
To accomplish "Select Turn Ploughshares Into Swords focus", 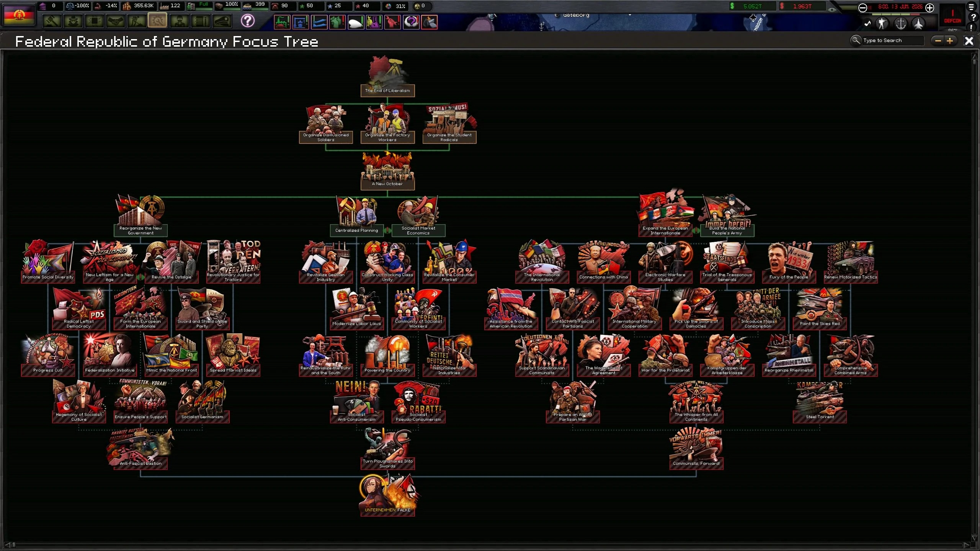I will [387, 449].
